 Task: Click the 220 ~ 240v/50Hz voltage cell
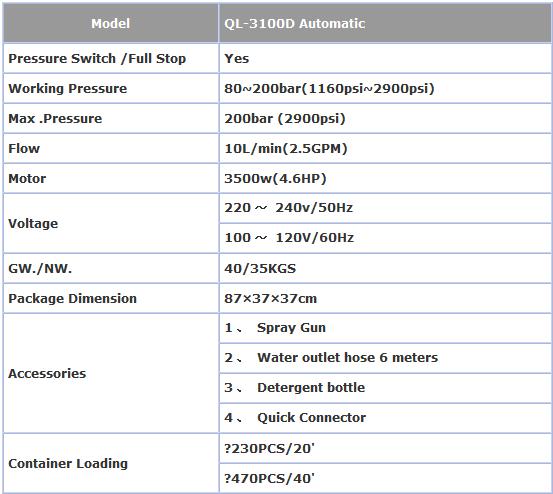[x=385, y=208]
